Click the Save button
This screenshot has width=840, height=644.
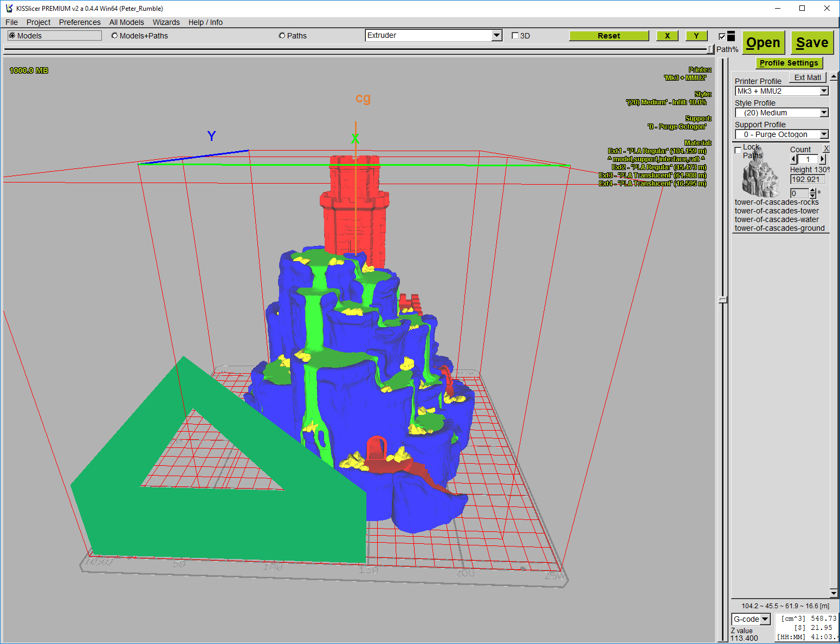click(812, 43)
